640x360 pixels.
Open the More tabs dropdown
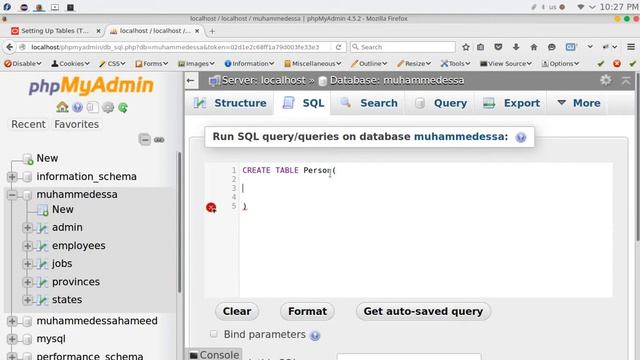tap(579, 103)
